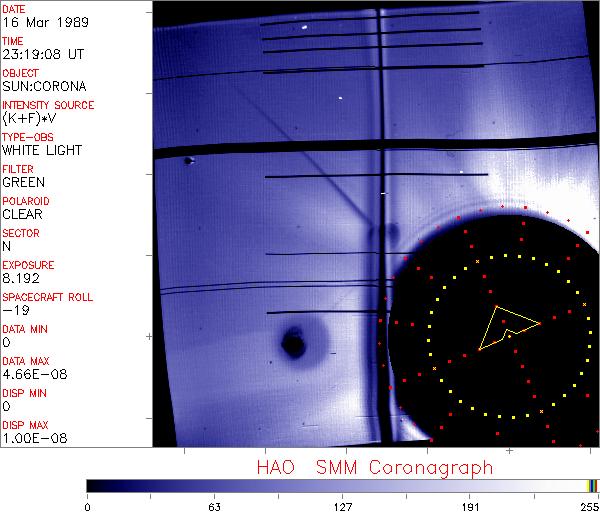
Task: Click the INTENSITY SOURCE label
Action: (x=48, y=105)
